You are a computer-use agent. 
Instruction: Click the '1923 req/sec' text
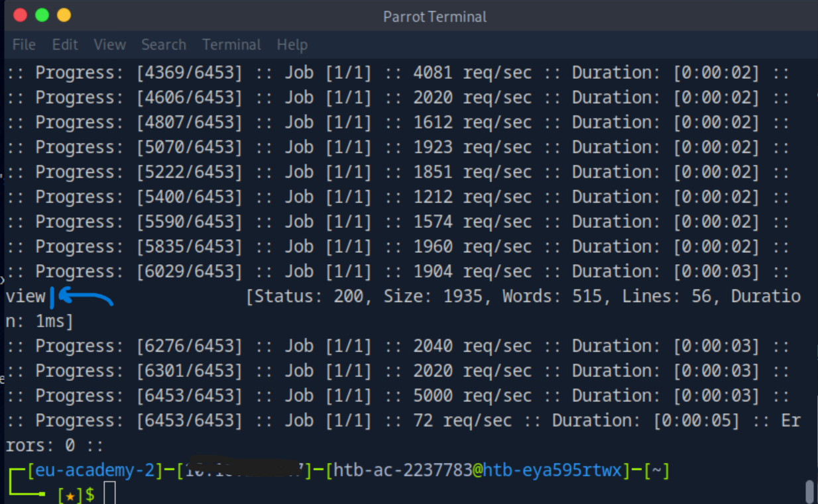coord(473,147)
